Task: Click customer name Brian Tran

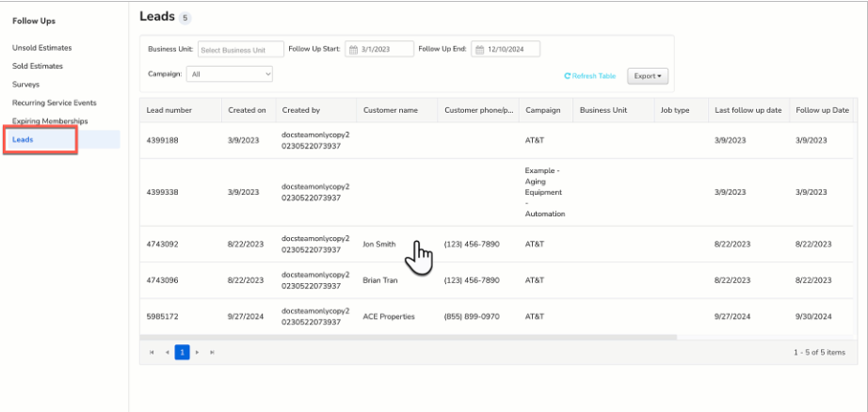Action: (379, 280)
